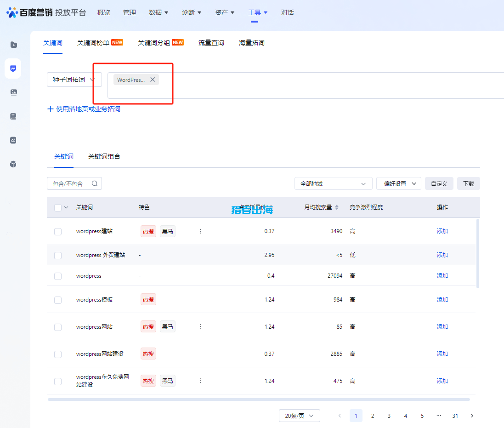Image resolution: width=504 pixels, height=428 pixels.
Task: Toggle the select-all checkbox in table header
Action: click(x=57, y=207)
